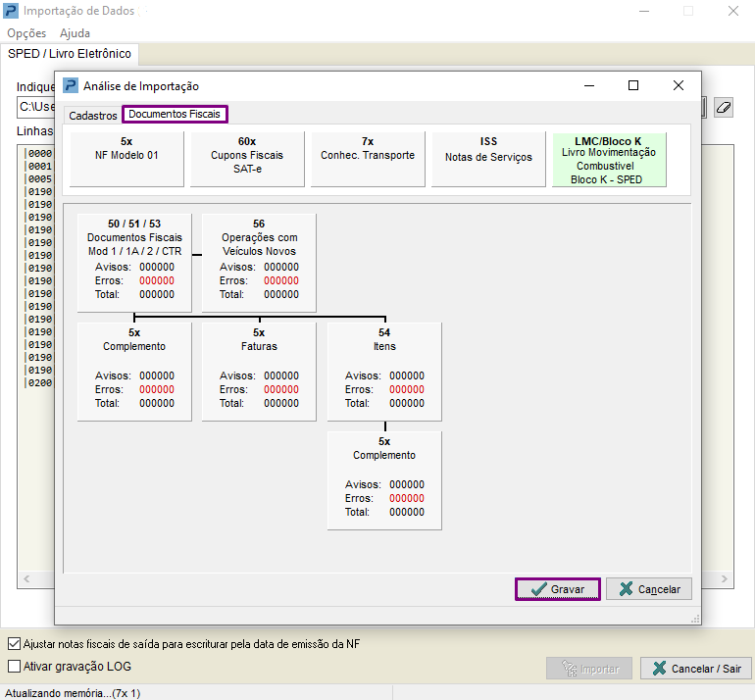Click the app icon in Análise de Importação title bar
The height and width of the screenshot is (700, 755).
tap(71, 85)
